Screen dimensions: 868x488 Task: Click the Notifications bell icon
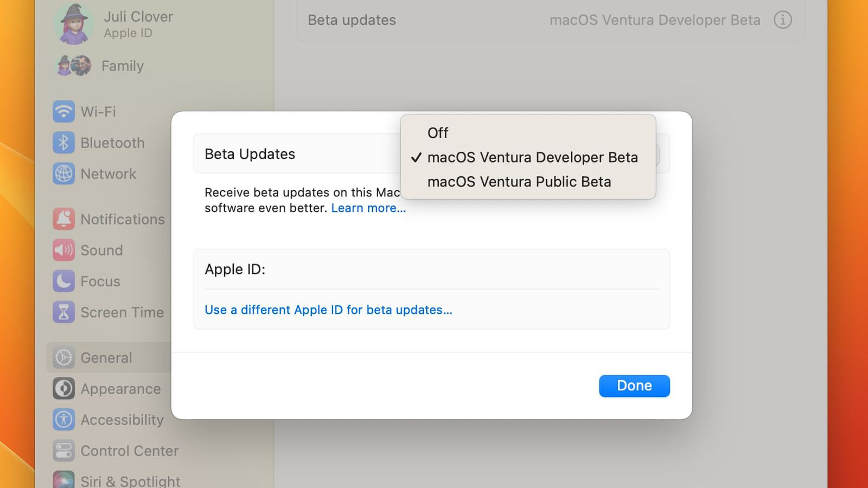click(63, 219)
